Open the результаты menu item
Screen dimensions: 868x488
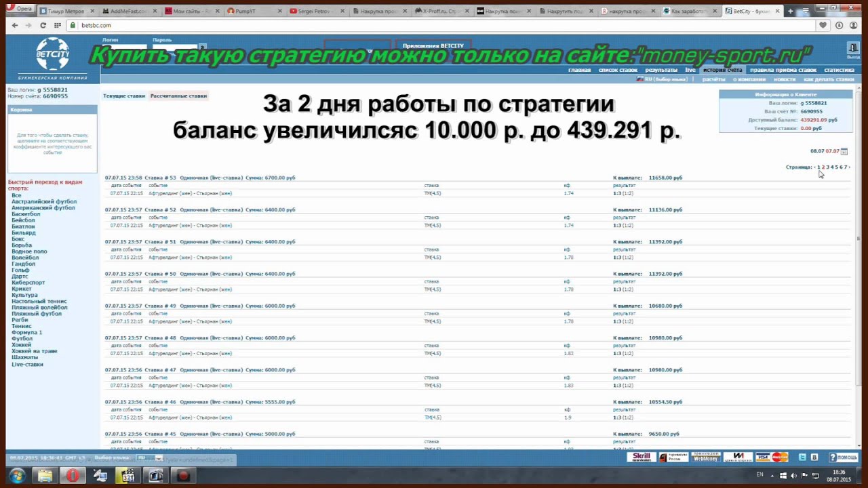pos(661,70)
